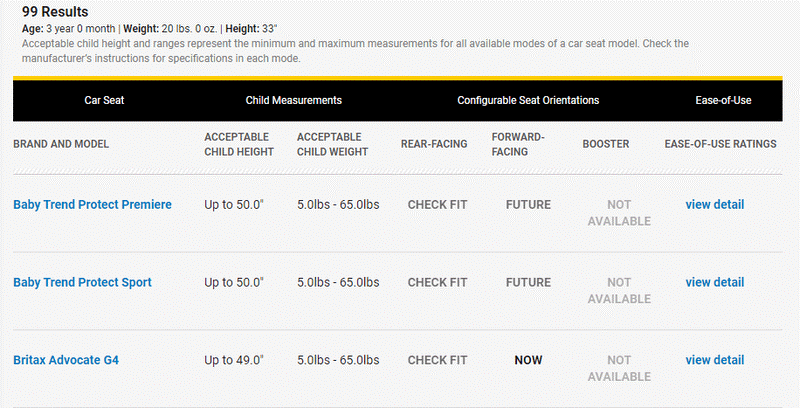Screen dimensions: 800x408
Task: Click the Car Seat header tab
Action: pyautogui.click(x=104, y=100)
